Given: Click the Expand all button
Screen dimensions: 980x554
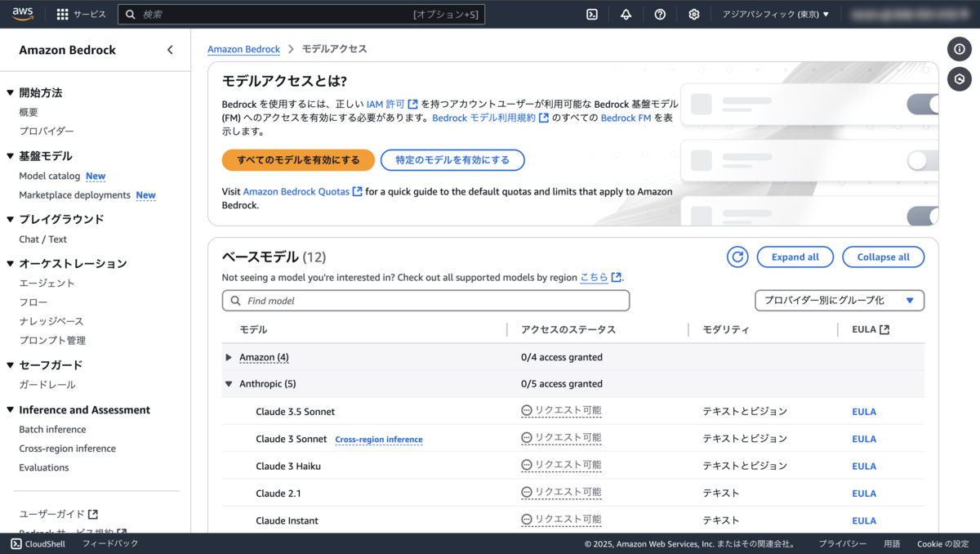Looking at the screenshot, I should click(x=795, y=257).
